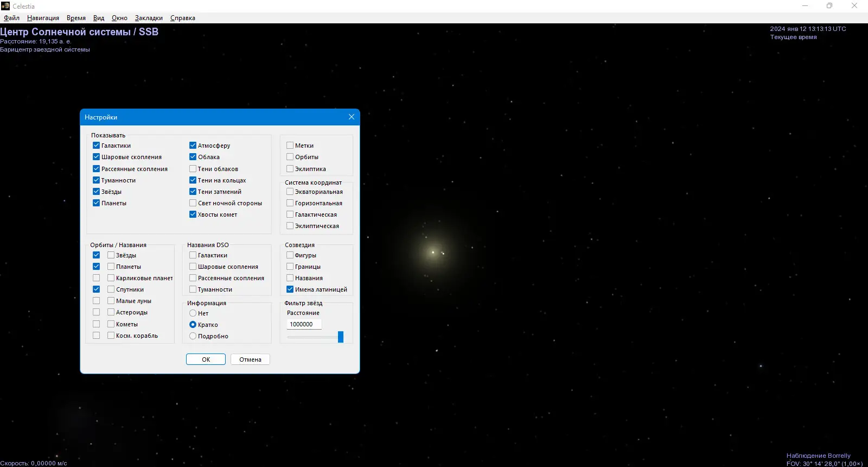This screenshot has width=868, height=467.
Task: Disable the Облака checkbox
Action: point(193,157)
